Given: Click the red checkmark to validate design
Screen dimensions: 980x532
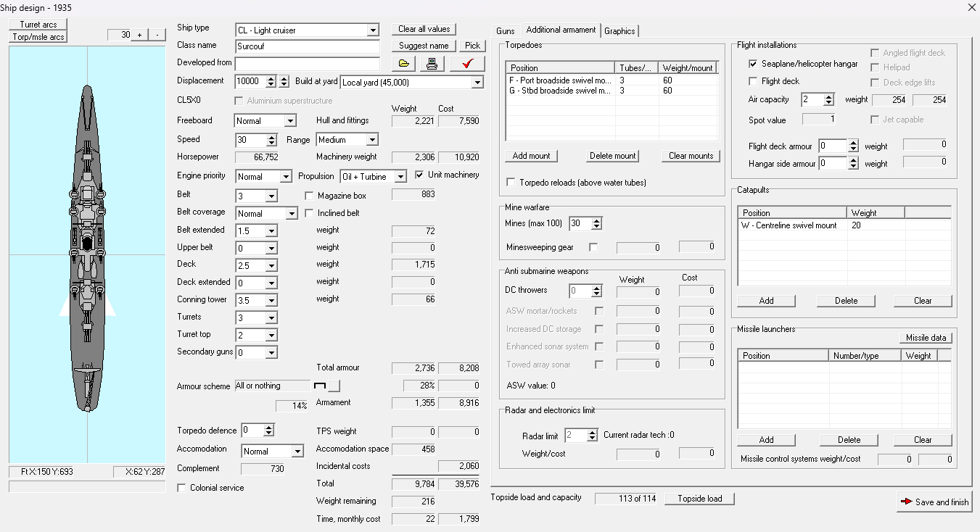Looking at the screenshot, I should point(467,64).
